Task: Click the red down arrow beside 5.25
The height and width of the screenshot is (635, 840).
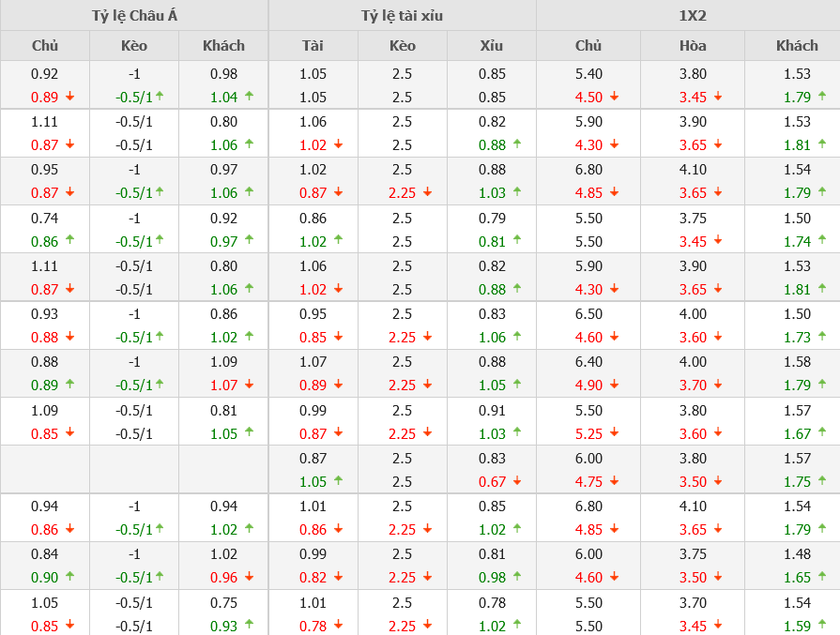Action: 615,433
